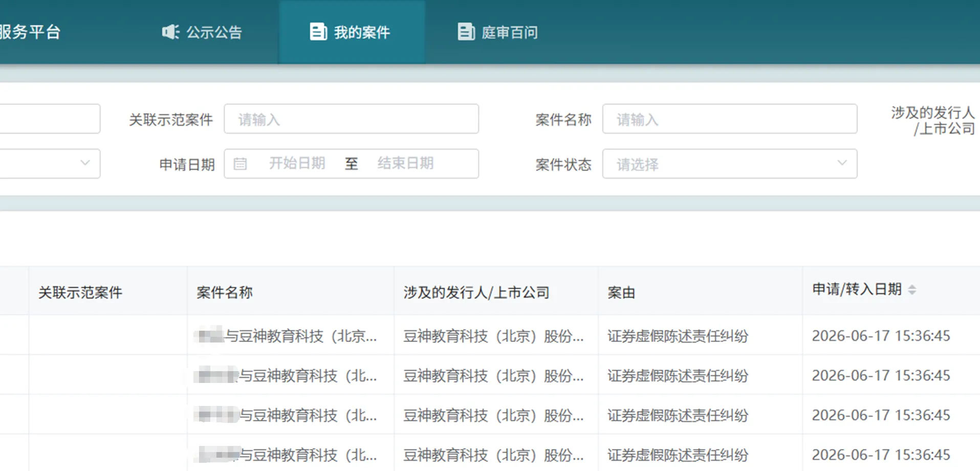
Task: Open the 庭审百问 tab
Action: [x=497, y=32]
